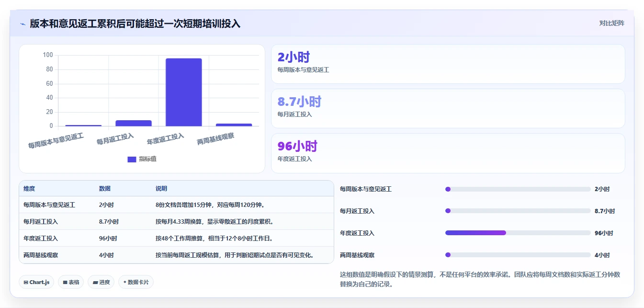
Task: Click the chart x-axis label 两周基线观察
Action: pos(215,139)
